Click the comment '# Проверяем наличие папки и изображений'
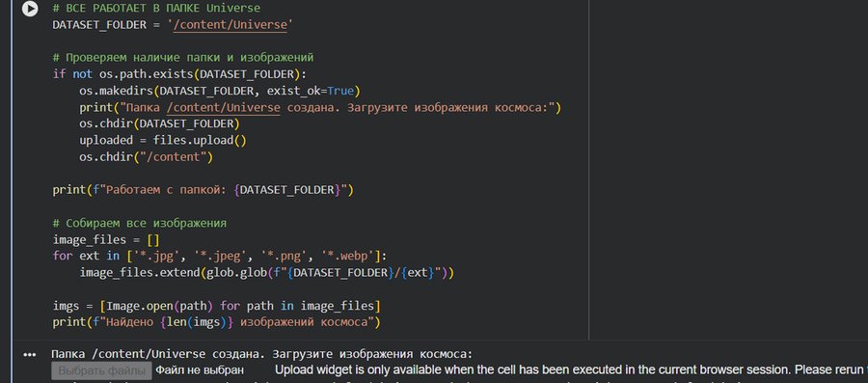This screenshot has width=868, height=383. (183, 58)
